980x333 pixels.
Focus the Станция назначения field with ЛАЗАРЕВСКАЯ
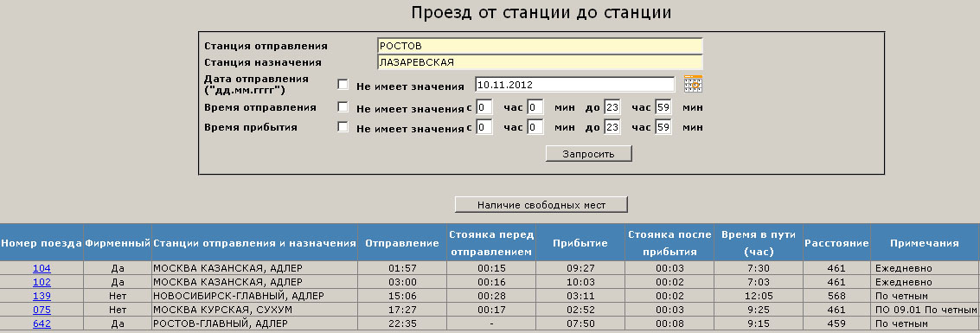coord(540,62)
